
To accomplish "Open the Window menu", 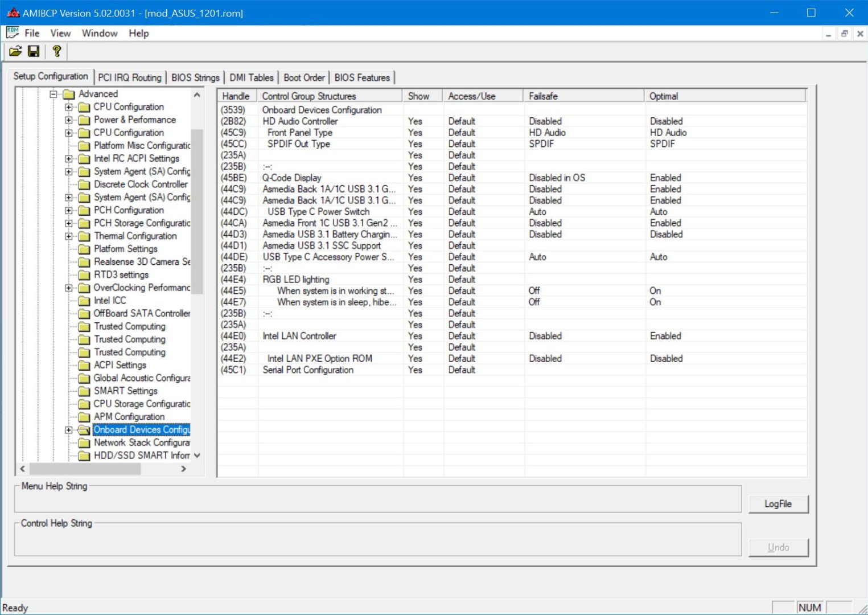I will coord(100,33).
